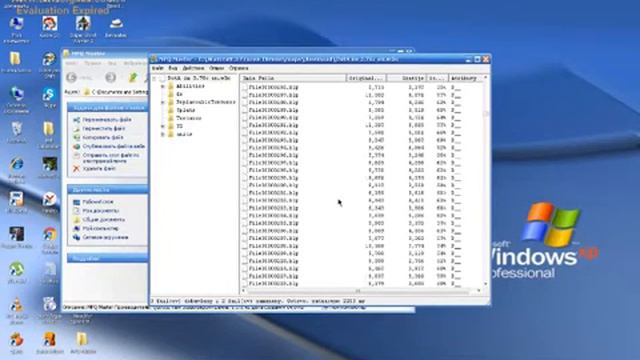640x360 pixels.
Task: Click the Forward button in the Explorer window
Action: tap(111, 77)
